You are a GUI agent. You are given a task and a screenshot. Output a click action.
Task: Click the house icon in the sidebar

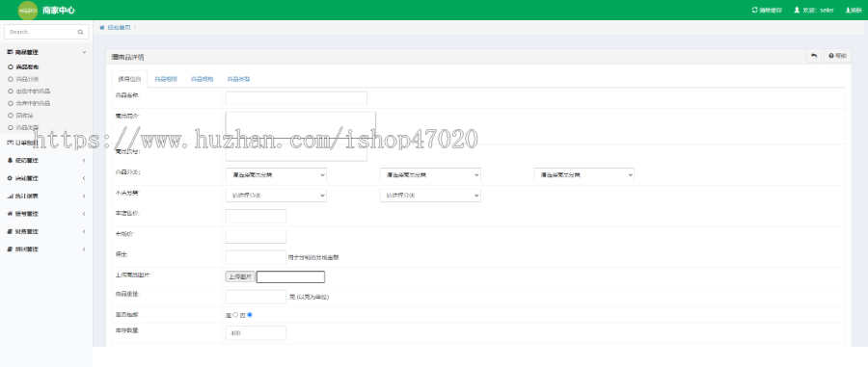[x=10, y=213]
